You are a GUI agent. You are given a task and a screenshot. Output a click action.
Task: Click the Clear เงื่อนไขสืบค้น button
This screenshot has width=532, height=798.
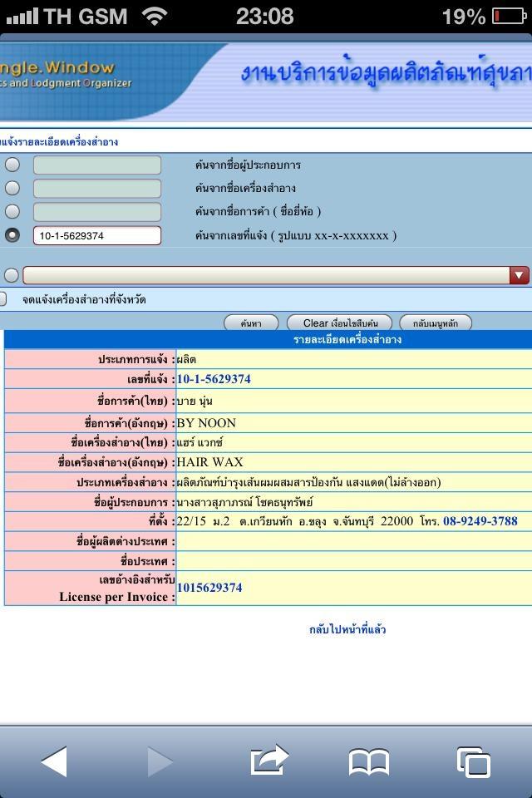340,323
